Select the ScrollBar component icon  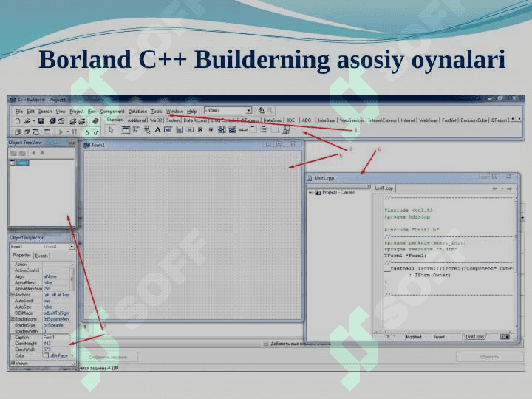point(243,129)
